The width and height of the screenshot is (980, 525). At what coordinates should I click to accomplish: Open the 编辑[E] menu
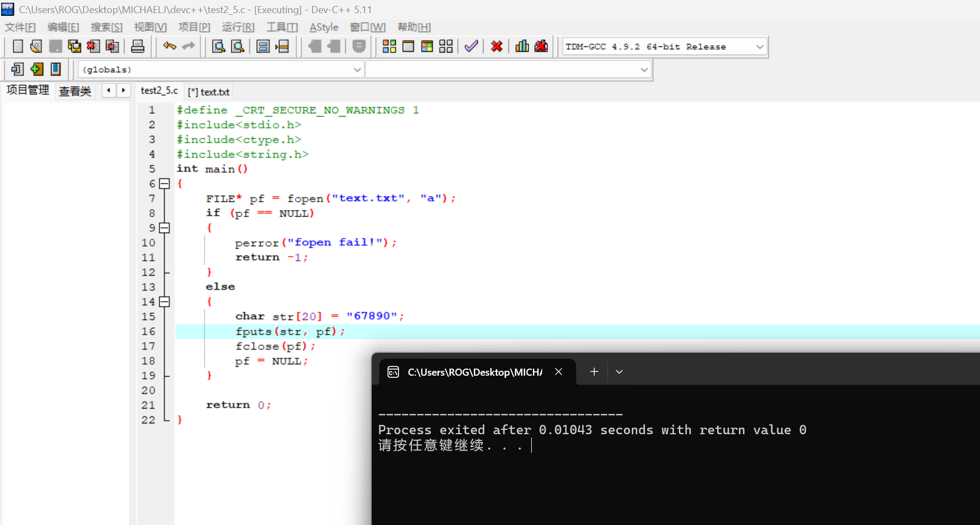click(x=63, y=27)
